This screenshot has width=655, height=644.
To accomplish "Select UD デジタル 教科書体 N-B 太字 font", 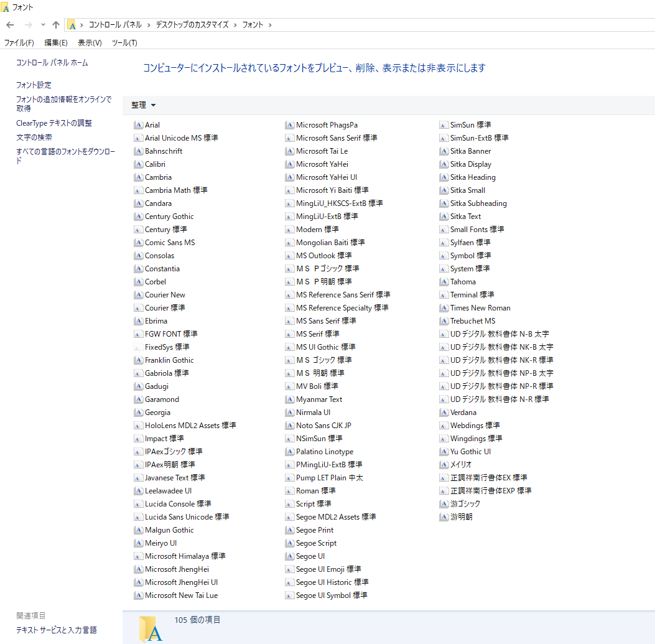I will pos(499,334).
